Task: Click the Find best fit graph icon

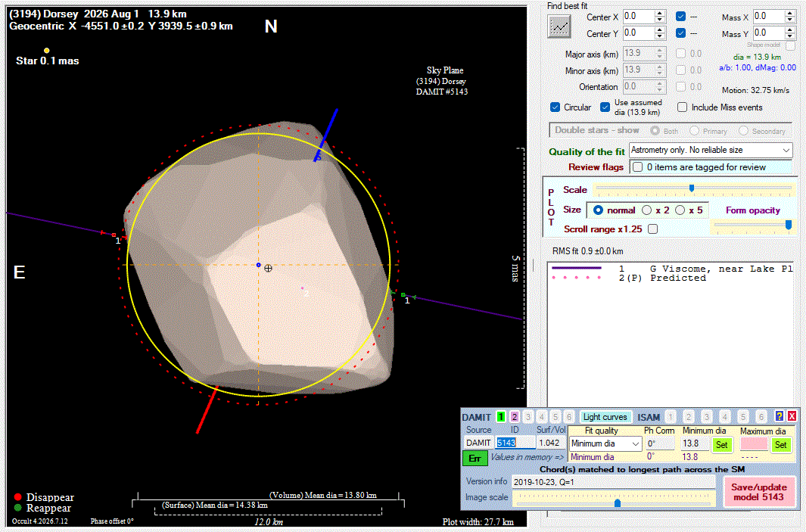Action: point(559,26)
